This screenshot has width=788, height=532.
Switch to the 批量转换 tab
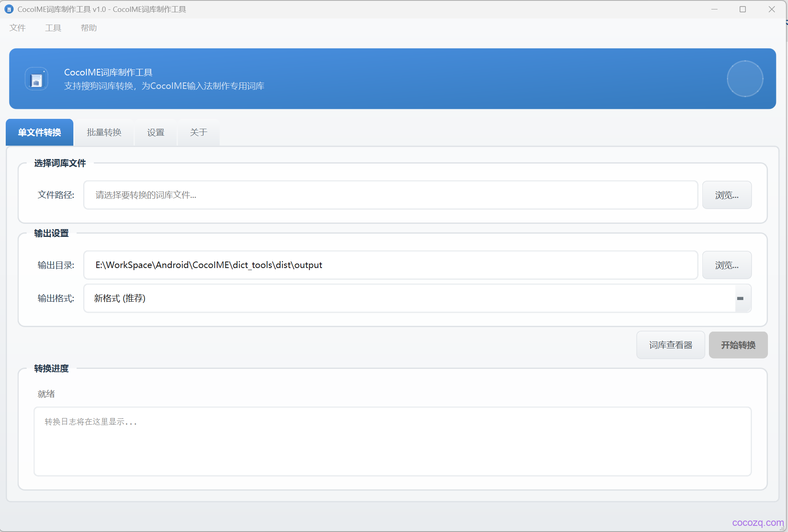pyautogui.click(x=104, y=132)
